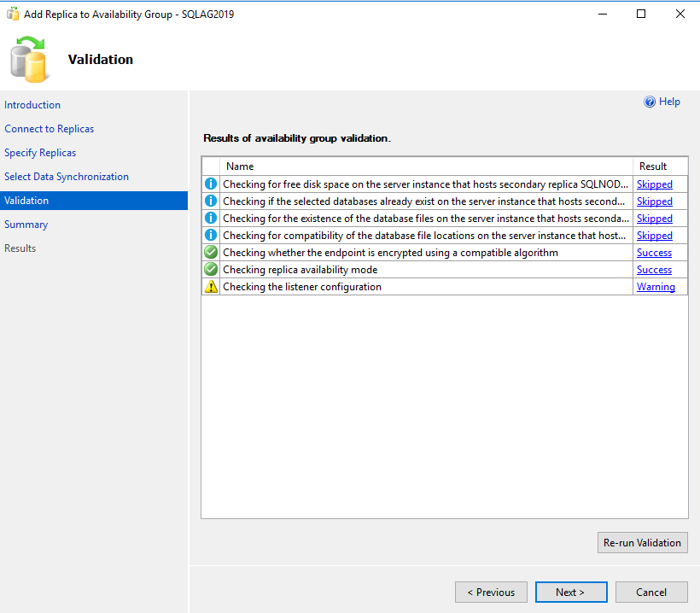Image resolution: width=700 pixels, height=613 pixels.
Task: Click the info icon on the file compatibility row
Action: pyautogui.click(x=211, y=235)
